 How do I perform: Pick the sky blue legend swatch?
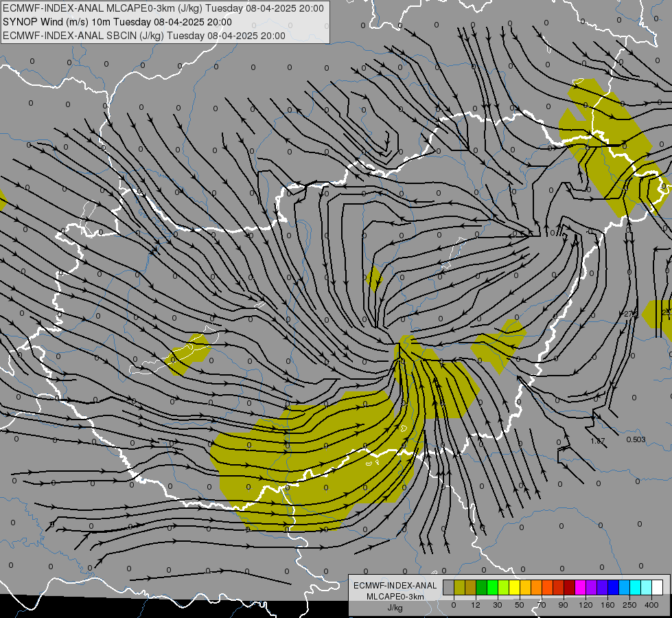point(625,587)
